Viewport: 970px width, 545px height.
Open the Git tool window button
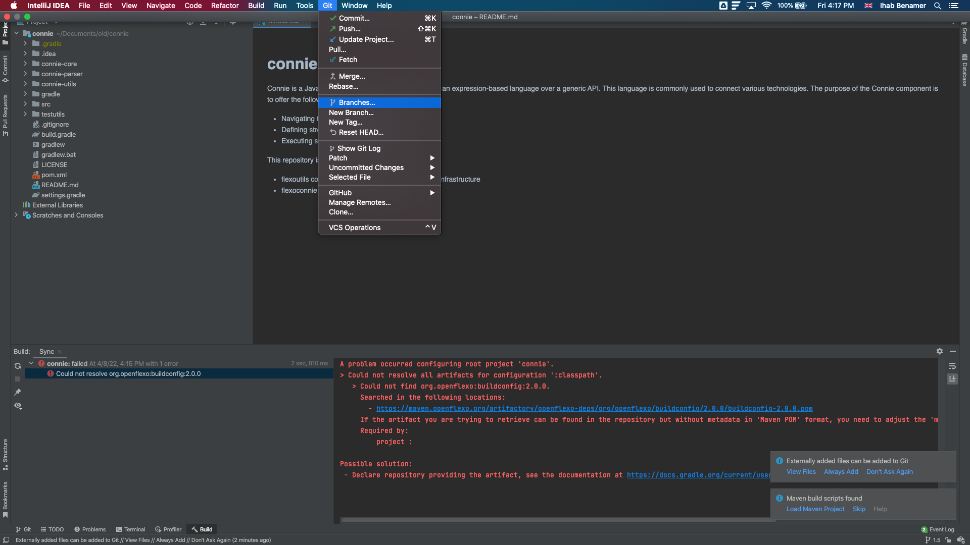pyautogui.click(x=24, y=529)
